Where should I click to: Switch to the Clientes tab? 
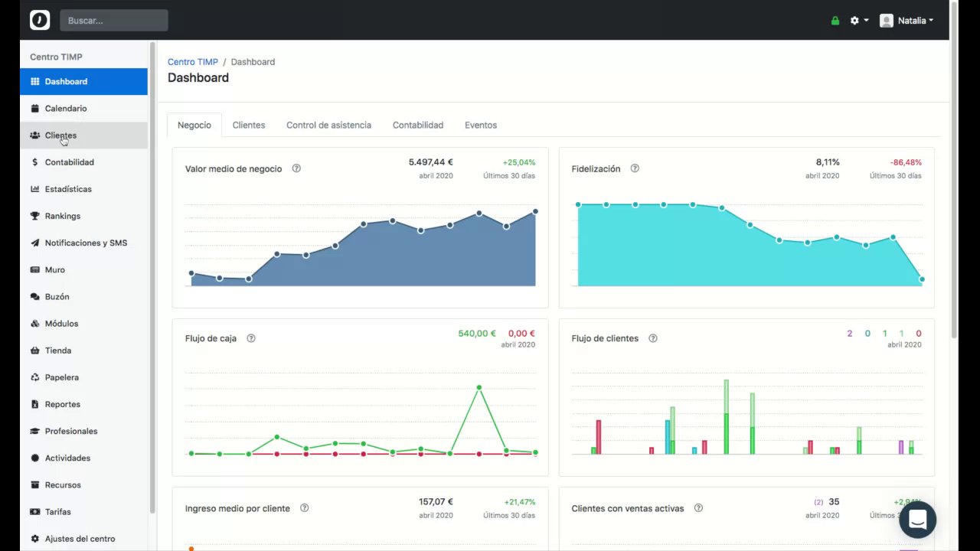click(x=249, y=125)
